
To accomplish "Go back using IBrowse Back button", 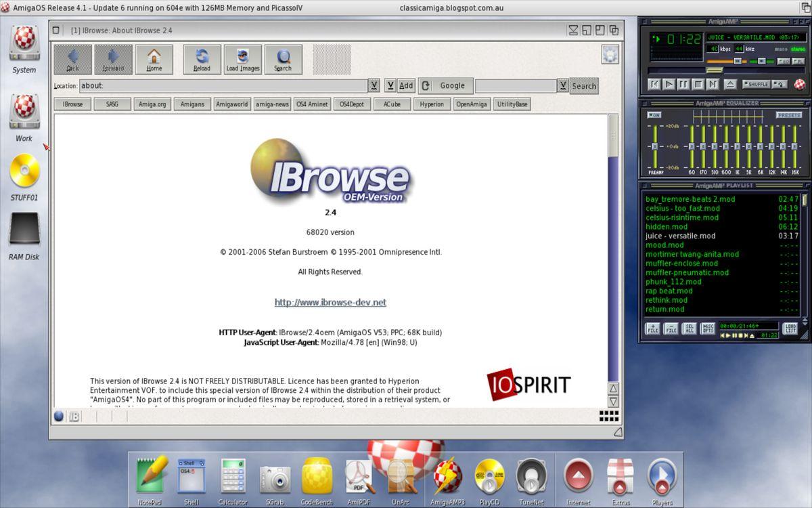I will click(72, 60).
